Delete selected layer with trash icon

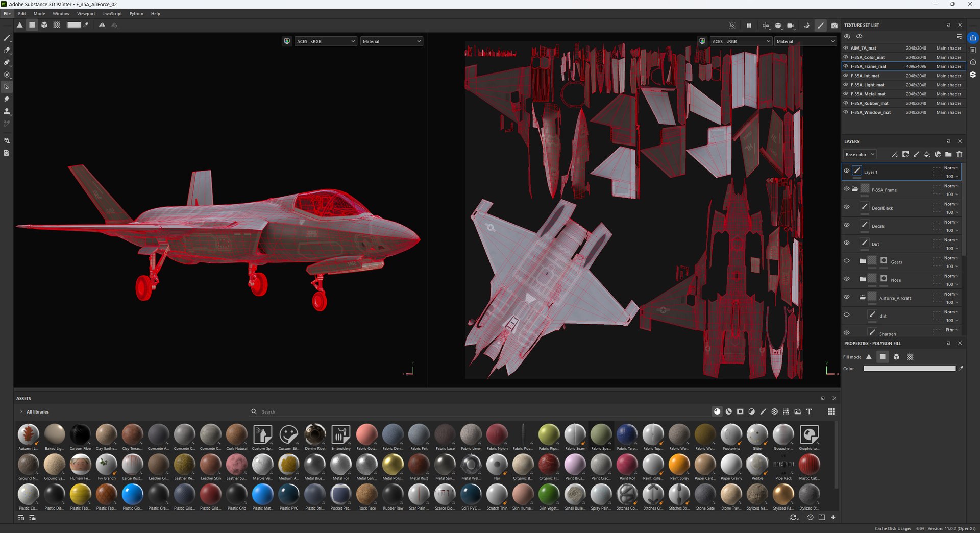pos(959,154)
